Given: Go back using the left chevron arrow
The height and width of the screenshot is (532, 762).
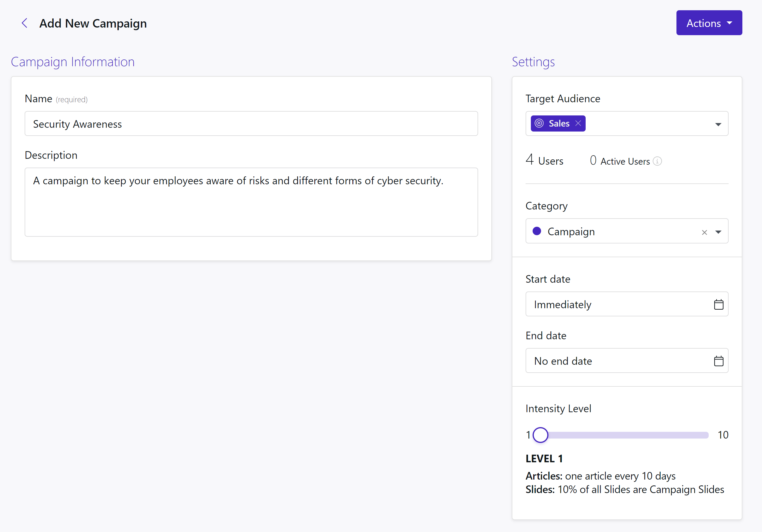Looking at the screenshot, I should pos(24,23).
